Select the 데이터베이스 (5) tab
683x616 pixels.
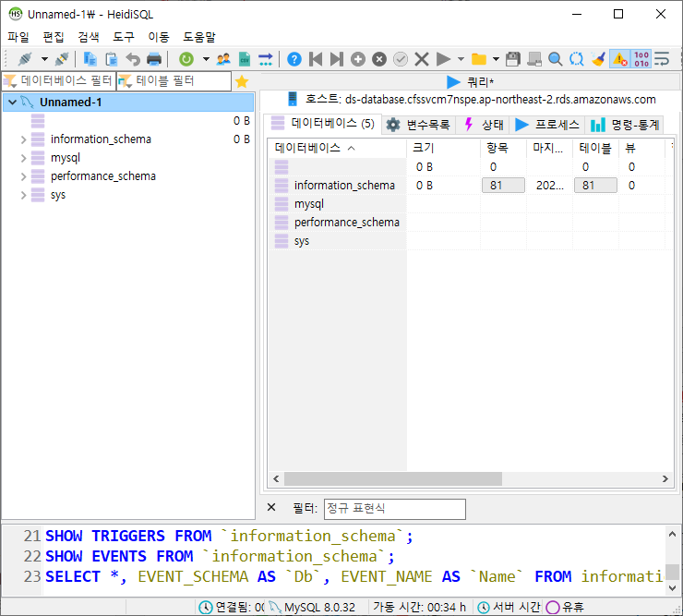tap(323, 124)
